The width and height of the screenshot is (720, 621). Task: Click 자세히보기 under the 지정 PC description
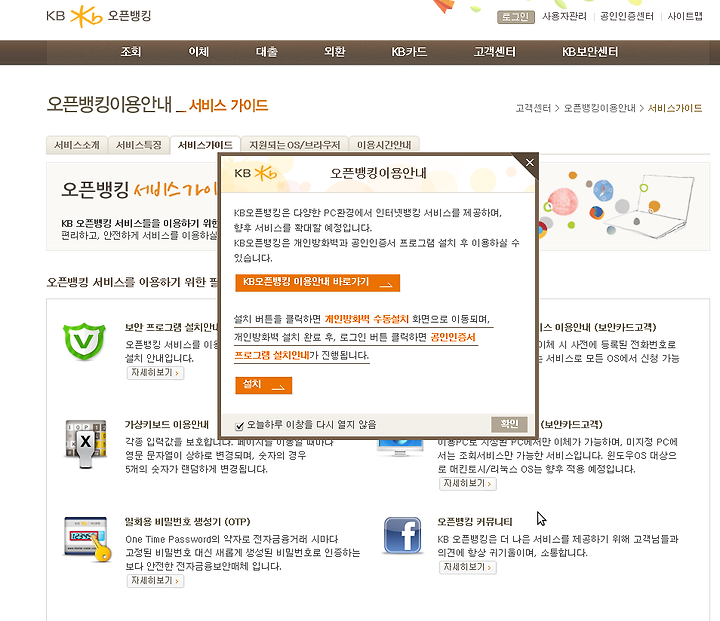click(x=468, y=484)
